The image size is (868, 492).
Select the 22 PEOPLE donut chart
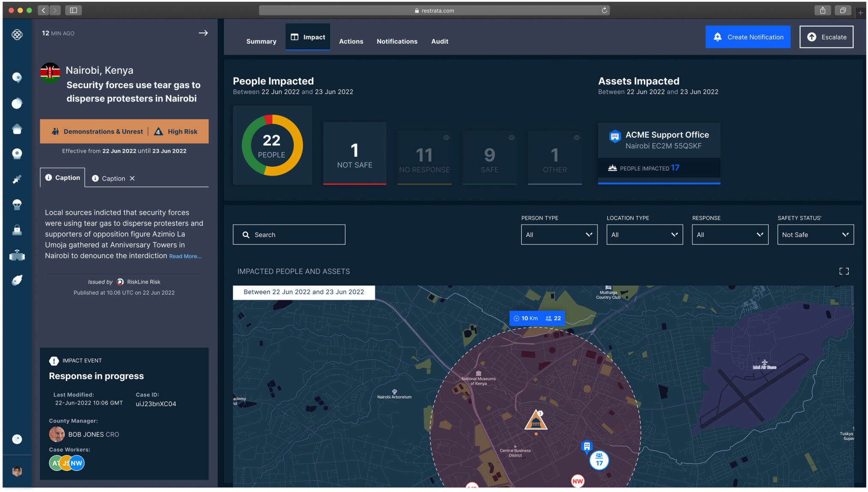[272, 145]
